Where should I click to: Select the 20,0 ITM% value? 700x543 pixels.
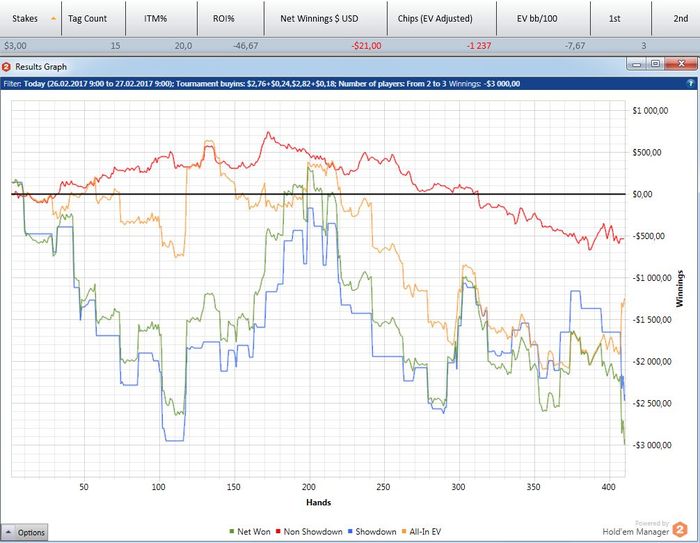183,46
